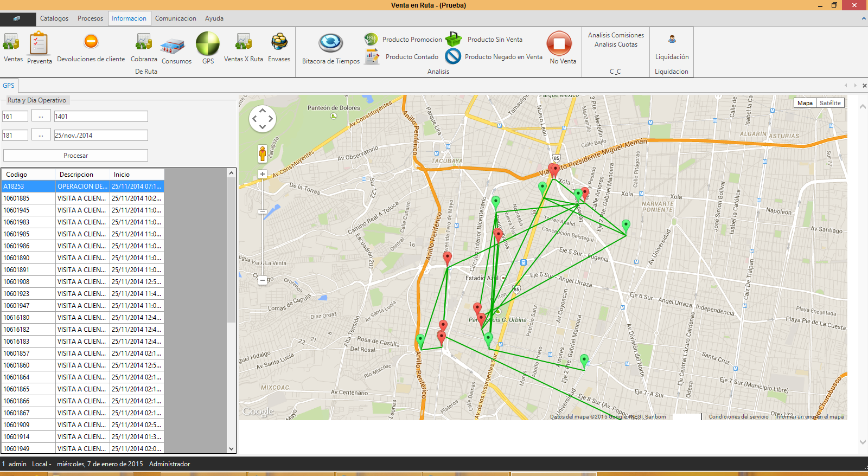
Task: Select row with code 10616180
Action: coord(82,318)
